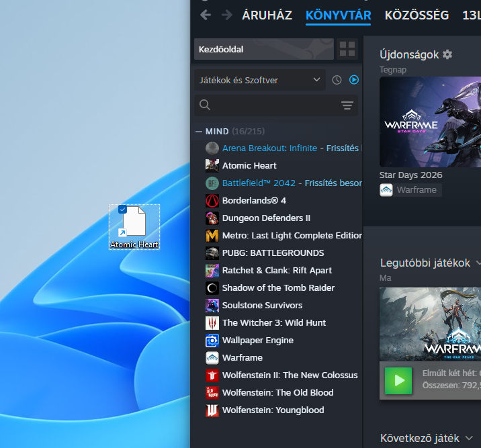Click the forward navigation arrow
This screenshot has height=448, width=481.
pyautogui.click(x=227, y=15)
